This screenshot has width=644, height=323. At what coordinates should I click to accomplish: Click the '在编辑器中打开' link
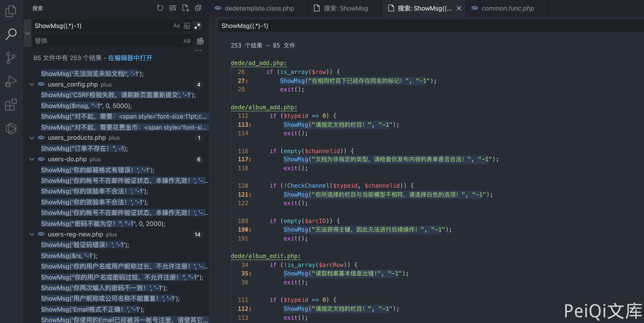click(130, 58)
